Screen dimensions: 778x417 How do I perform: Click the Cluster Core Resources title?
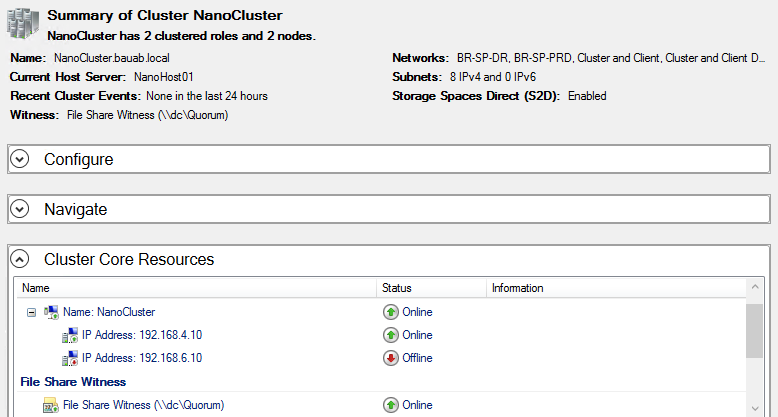pyautogui.click(x=129, y=259)
